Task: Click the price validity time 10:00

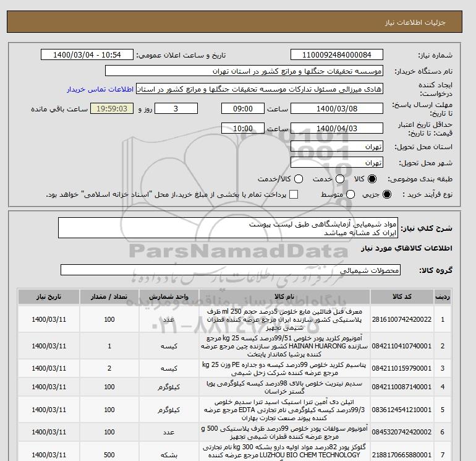Action: (242, 128)
